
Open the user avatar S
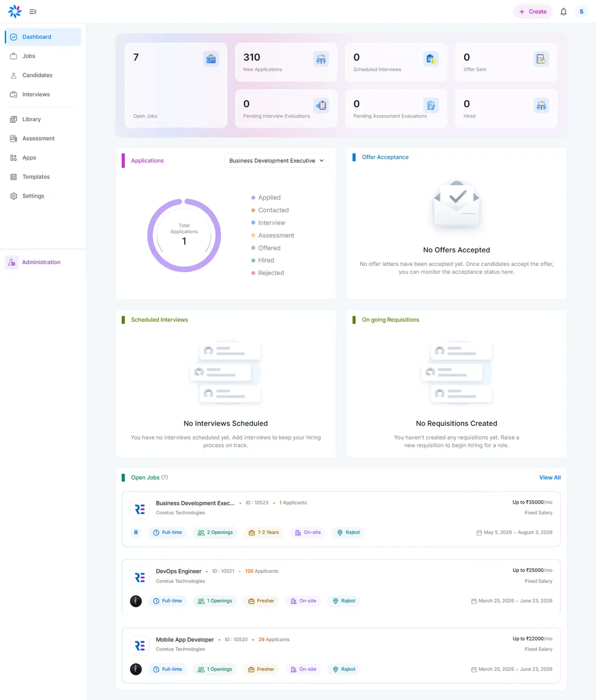click(581, 11)
